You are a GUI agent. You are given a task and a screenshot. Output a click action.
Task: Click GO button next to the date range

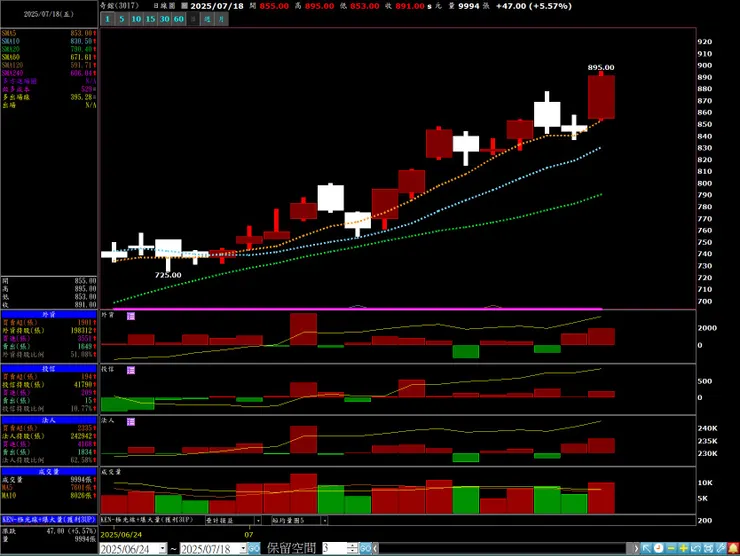[254, 548]
